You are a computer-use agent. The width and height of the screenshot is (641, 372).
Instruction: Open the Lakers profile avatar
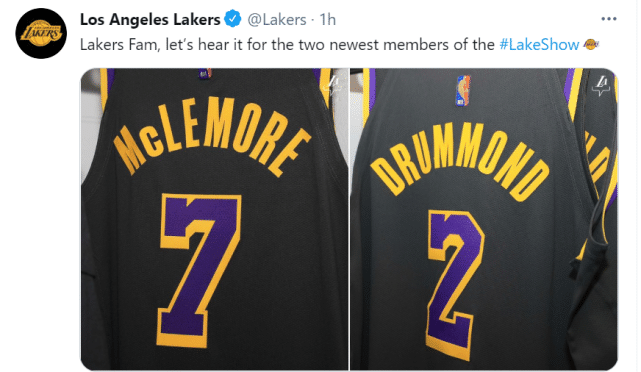click(41, 33)
